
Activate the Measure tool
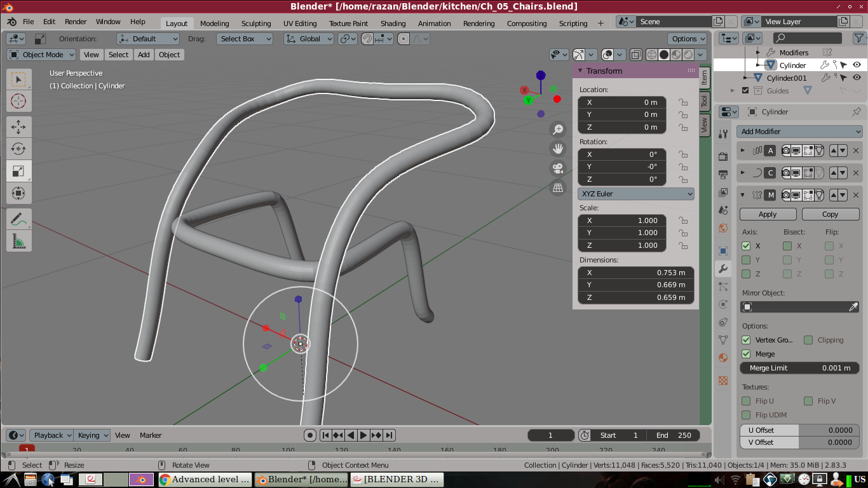pos(18,241)
